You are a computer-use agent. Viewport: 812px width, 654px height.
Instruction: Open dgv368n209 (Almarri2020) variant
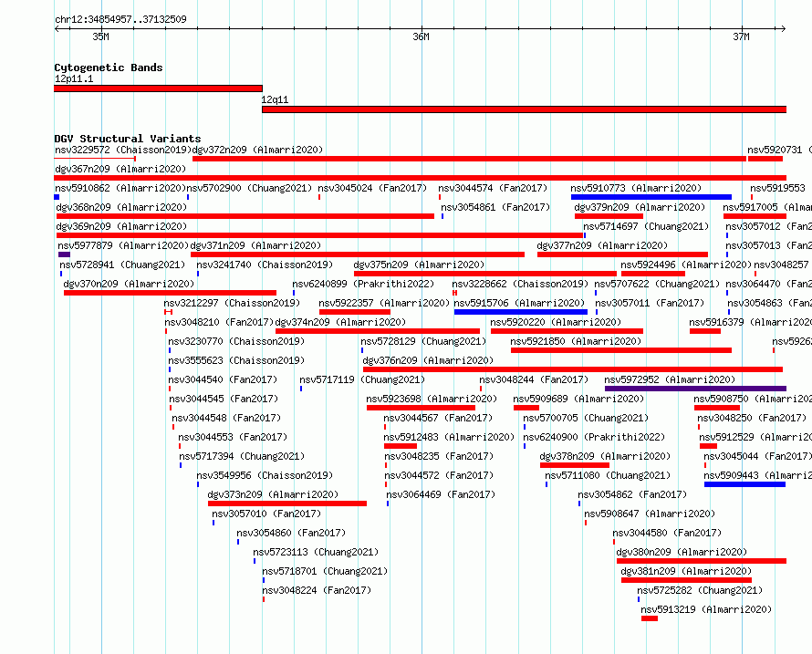click(x=245, y=216)
